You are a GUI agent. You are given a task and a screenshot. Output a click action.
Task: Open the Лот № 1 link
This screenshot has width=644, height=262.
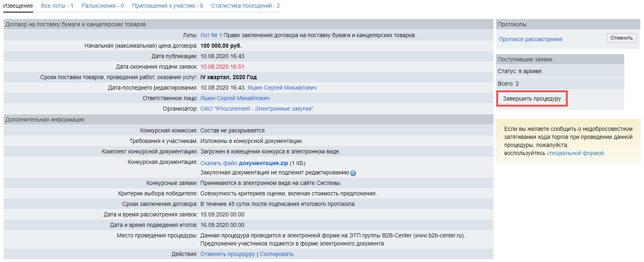[x=211, y=35]
